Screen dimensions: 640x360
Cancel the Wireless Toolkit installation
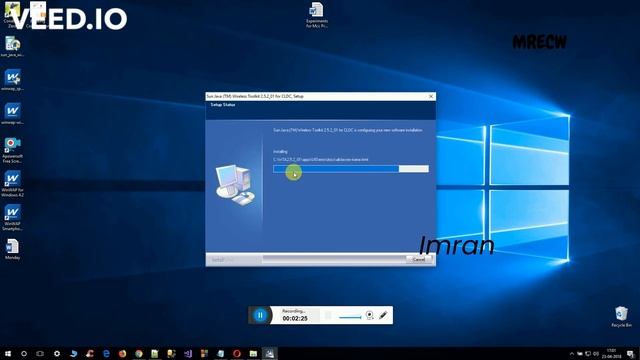pos(419,260)
